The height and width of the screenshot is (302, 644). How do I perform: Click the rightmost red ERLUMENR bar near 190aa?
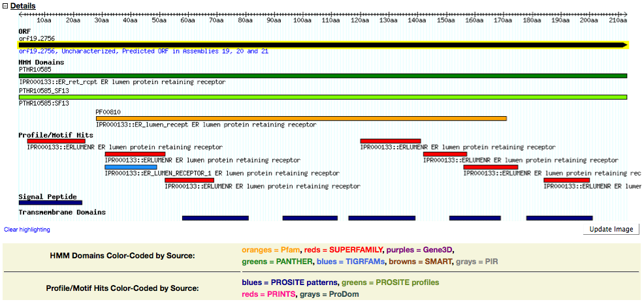coord(567,180)
